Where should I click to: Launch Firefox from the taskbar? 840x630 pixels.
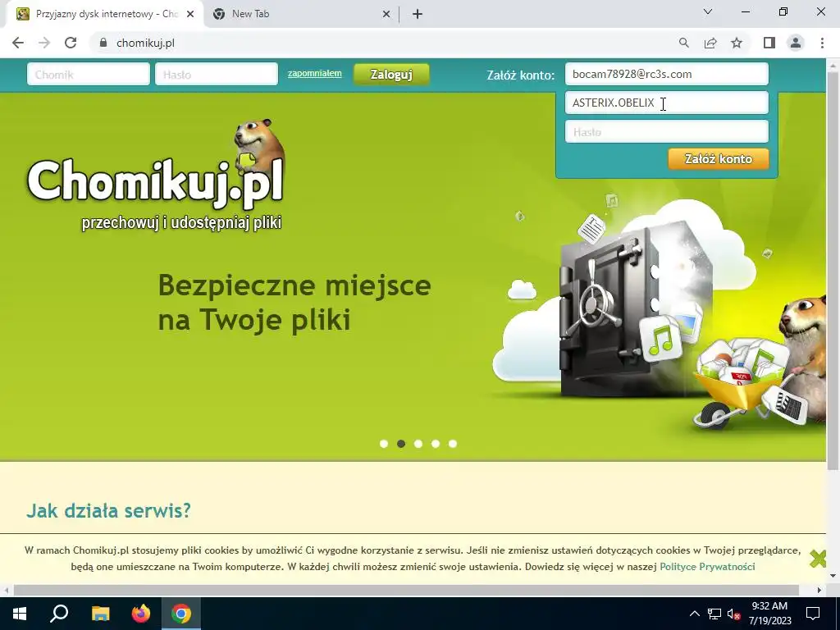click(141, 614)
